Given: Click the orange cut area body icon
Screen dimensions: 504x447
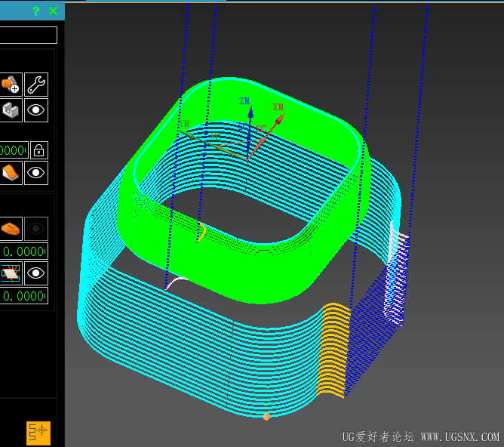Looking at the screenshot, I should click(x=11, y=229).
